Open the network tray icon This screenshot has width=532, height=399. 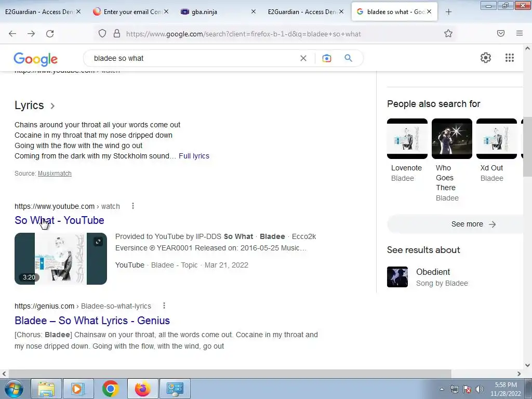pos(454,389)
